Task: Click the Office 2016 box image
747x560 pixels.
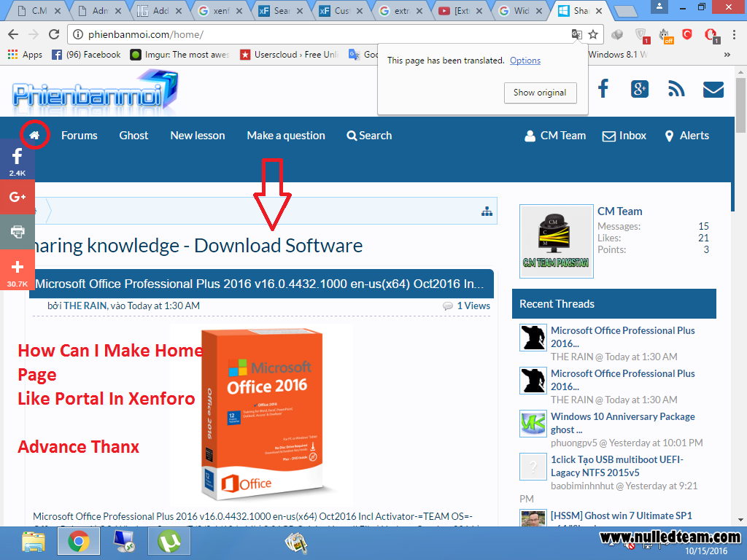Action: point(262,414)
